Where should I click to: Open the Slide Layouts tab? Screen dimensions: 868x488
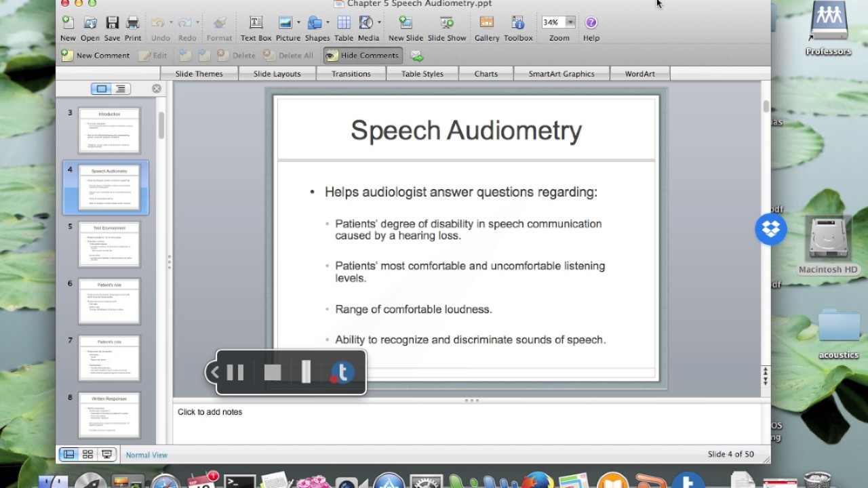coord(277,74)
